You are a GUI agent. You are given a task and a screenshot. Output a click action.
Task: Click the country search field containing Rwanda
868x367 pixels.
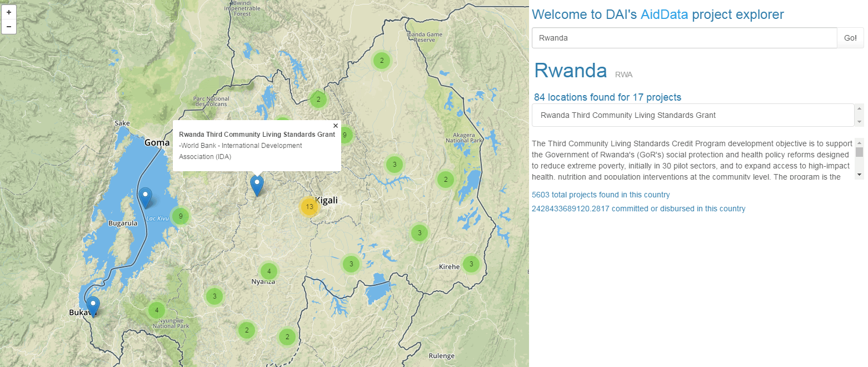(685, 38)
